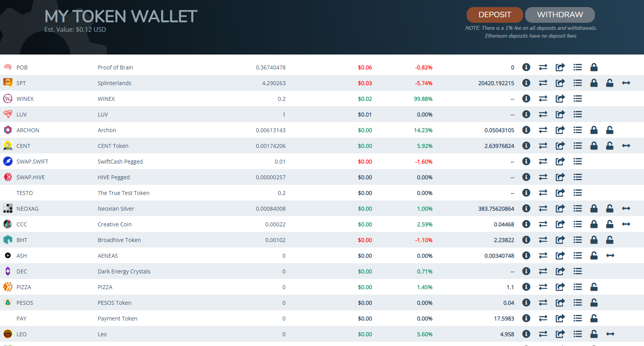Click the PAY staked amount 17.5983
Viewport: 644px width, 346px height.
504,319
